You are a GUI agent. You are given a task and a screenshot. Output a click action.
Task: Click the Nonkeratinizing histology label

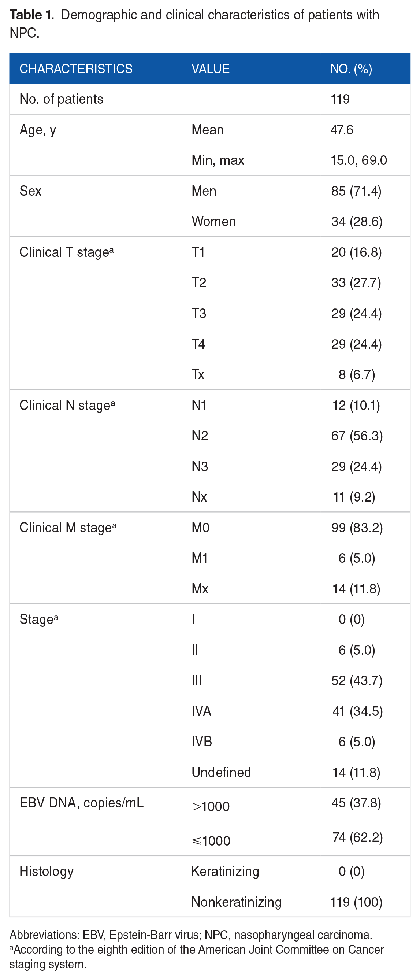coord(237,902)
